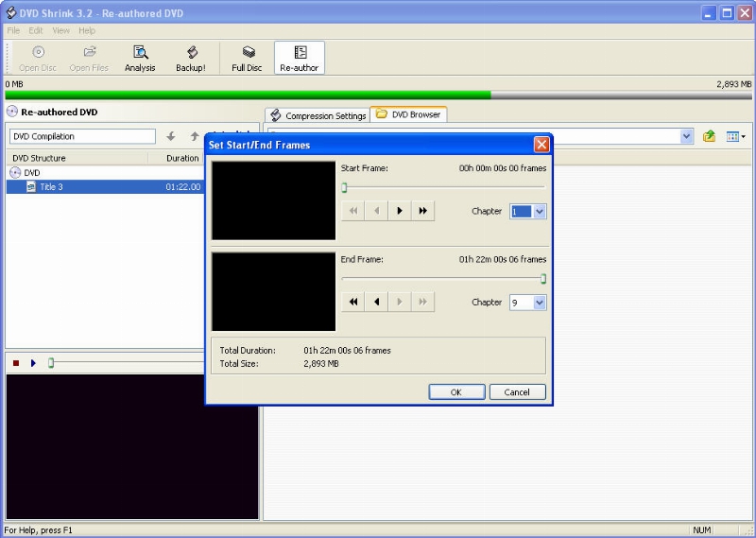Viewport: 756px width, 538px height.
Task: Expand the DVD Browser path dropdown
Action: [687, 137]
